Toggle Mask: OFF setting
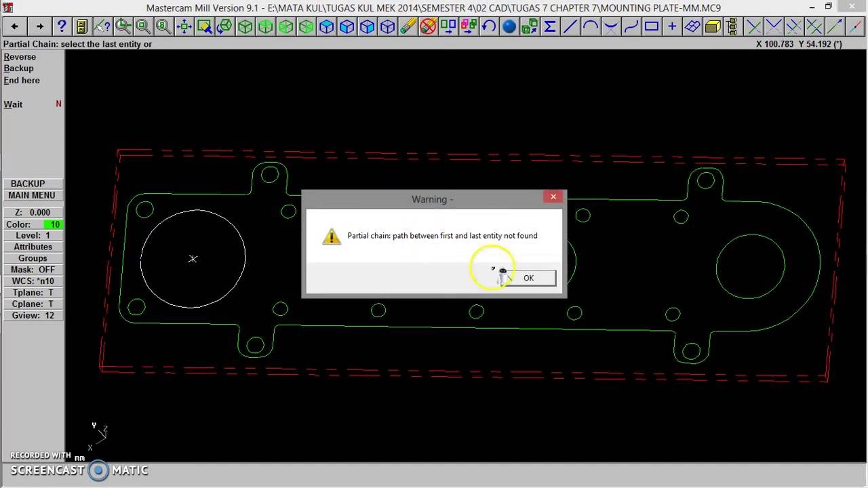 (x=33, y=270)
